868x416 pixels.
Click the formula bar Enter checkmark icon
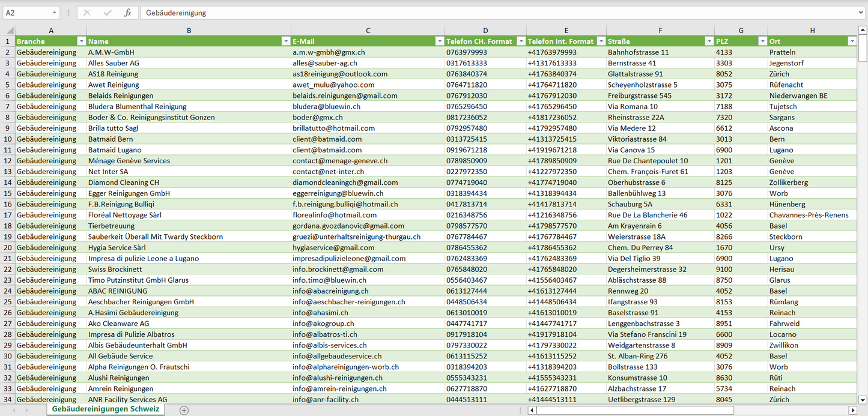coord(108,13)
